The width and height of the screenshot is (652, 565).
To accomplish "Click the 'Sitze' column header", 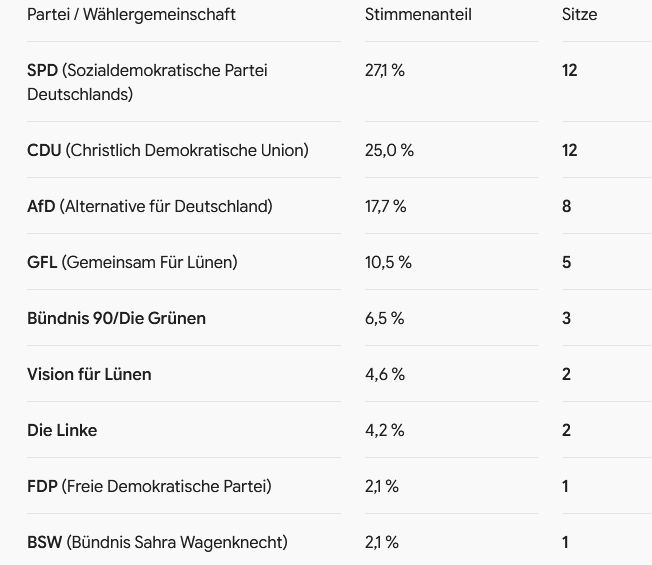I will pyautogui.click(x=580, y=15).
